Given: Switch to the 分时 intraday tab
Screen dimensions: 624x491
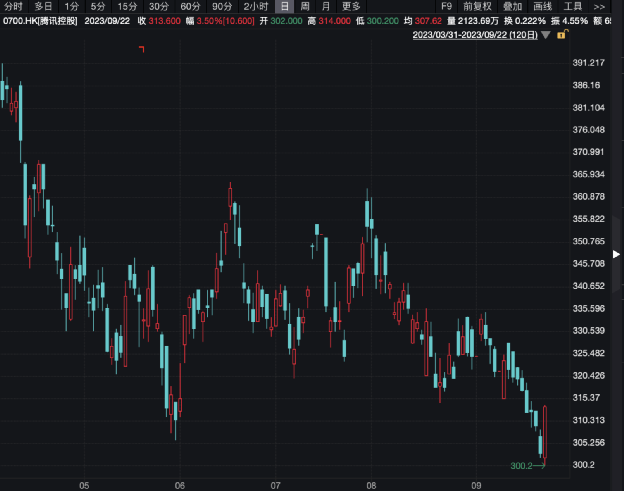Looking at the screenshot, I should (x=13, y=6).
